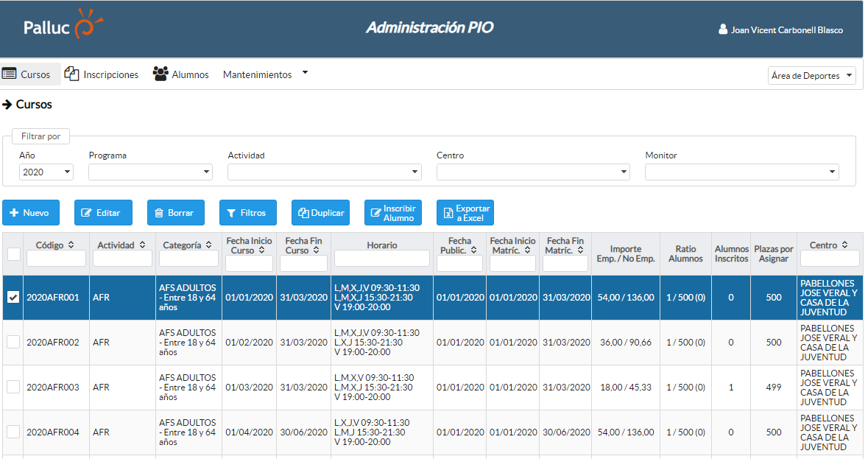Click the Inscripciones copy icon

71,74
